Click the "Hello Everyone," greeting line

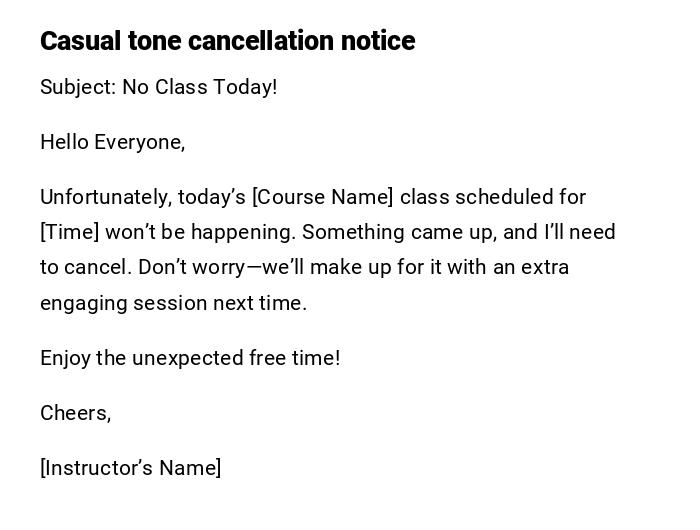click(112, 142)
